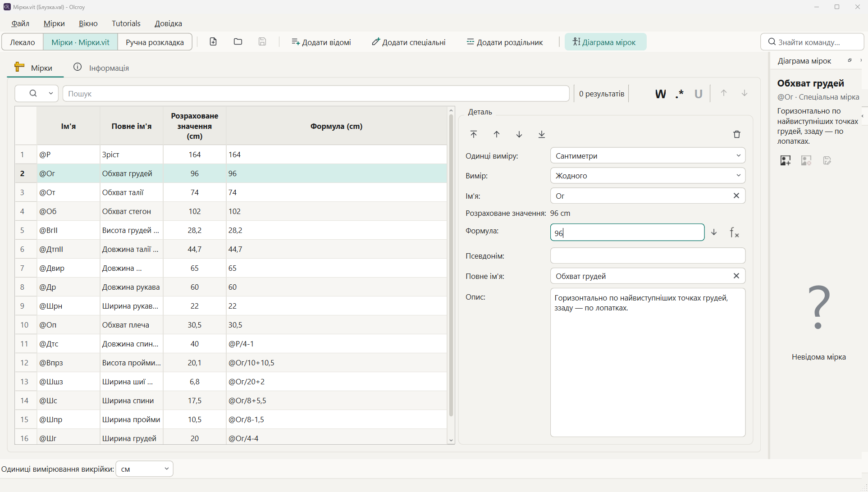
Task: Clear the Повне ім'я field with the X
Action: tap(736, 276)
